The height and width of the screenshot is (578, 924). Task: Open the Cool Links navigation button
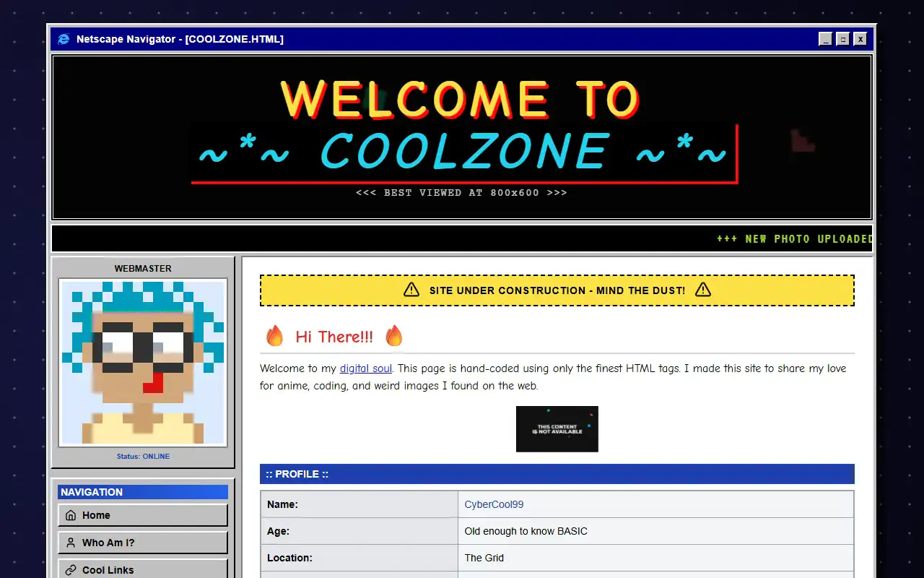(x=143, y=569)
